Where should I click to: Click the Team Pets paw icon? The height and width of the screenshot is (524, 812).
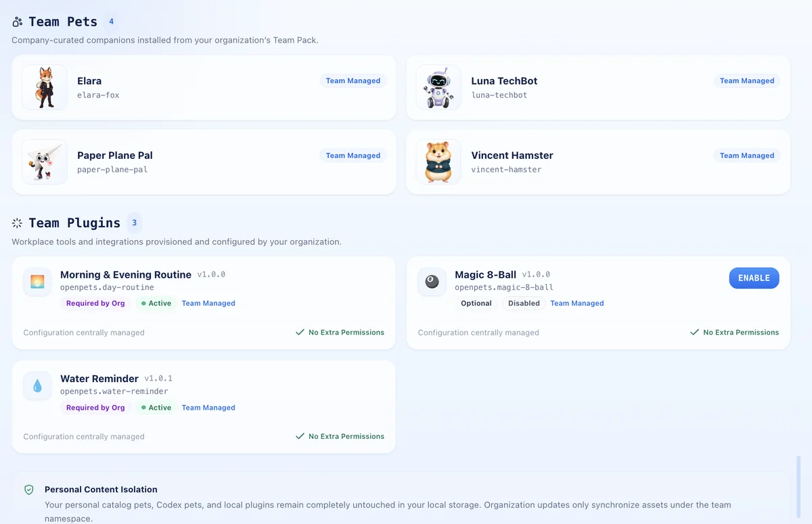(18, 22)
